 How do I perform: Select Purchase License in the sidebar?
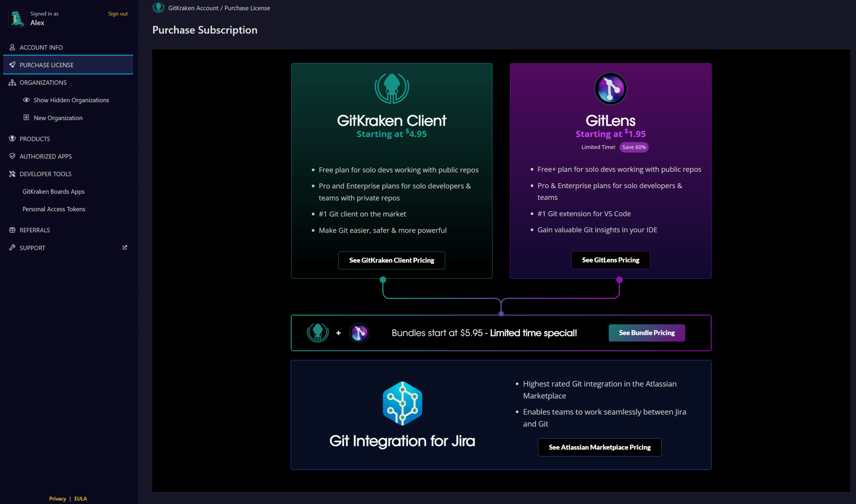46,65
